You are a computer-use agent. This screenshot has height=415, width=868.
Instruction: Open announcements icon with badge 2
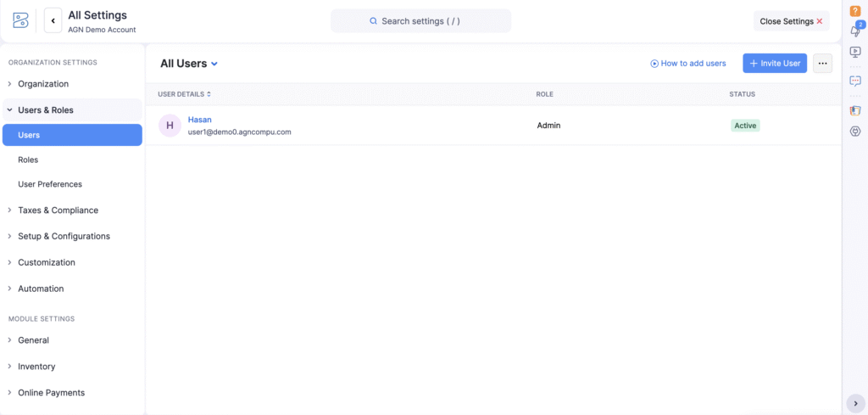(855, 30)
